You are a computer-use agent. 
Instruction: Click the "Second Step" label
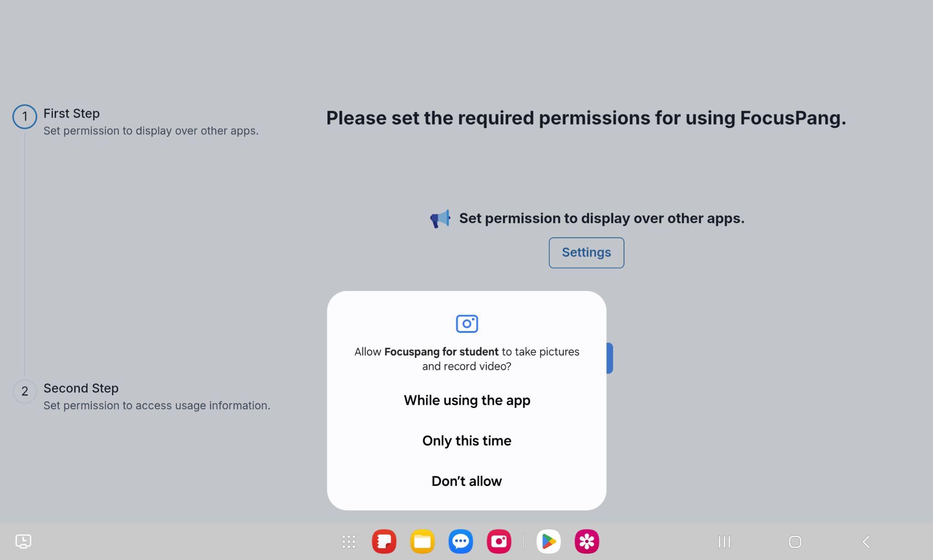tap(81, 388)
